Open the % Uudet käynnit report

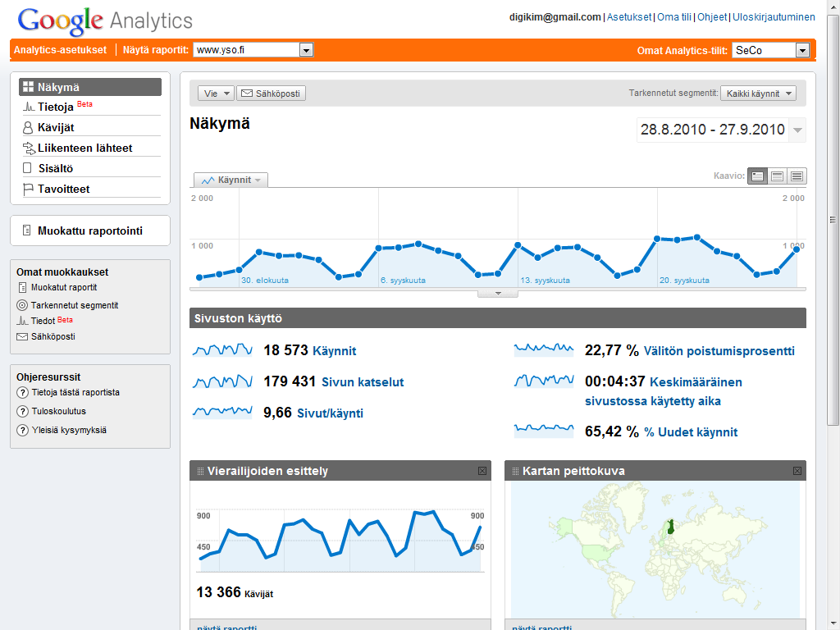(691, 432)
